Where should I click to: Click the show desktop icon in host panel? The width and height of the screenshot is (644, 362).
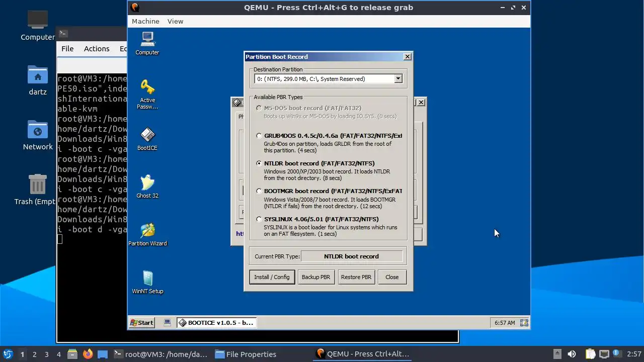pyautogui.click(x=103, y=354)
